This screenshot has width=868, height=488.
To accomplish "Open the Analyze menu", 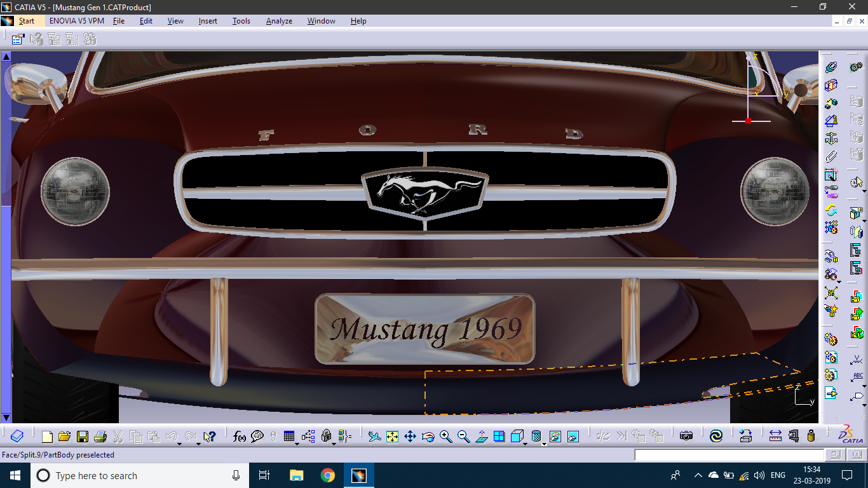I will 279,21.
